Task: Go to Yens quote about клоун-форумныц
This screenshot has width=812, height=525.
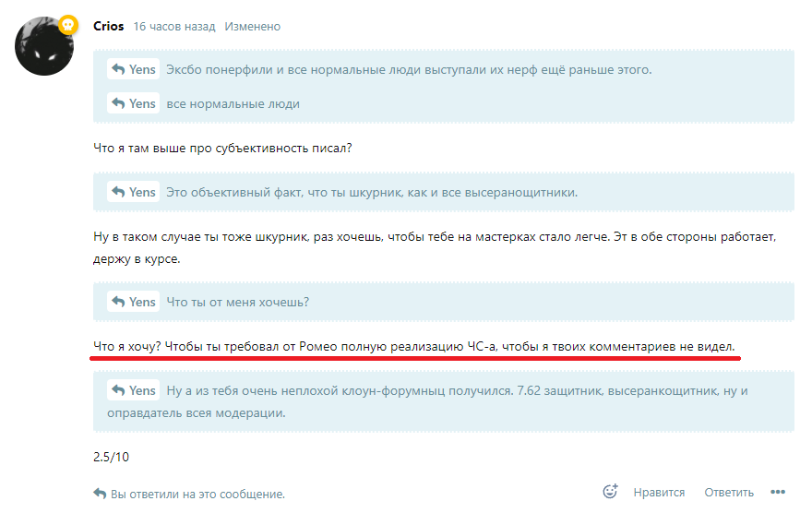Action: pos(133,390)
